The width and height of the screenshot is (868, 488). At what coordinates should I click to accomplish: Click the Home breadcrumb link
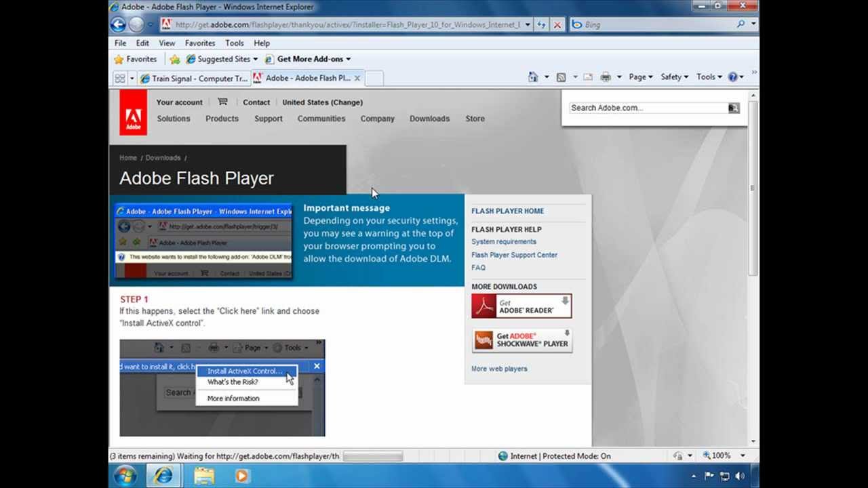pyautogui.click(x=128, y=158)
